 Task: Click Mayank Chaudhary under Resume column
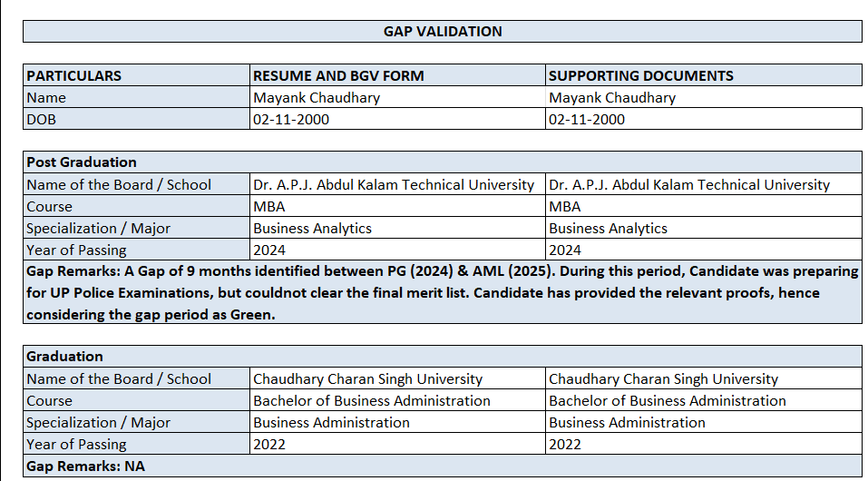(317, 98)
